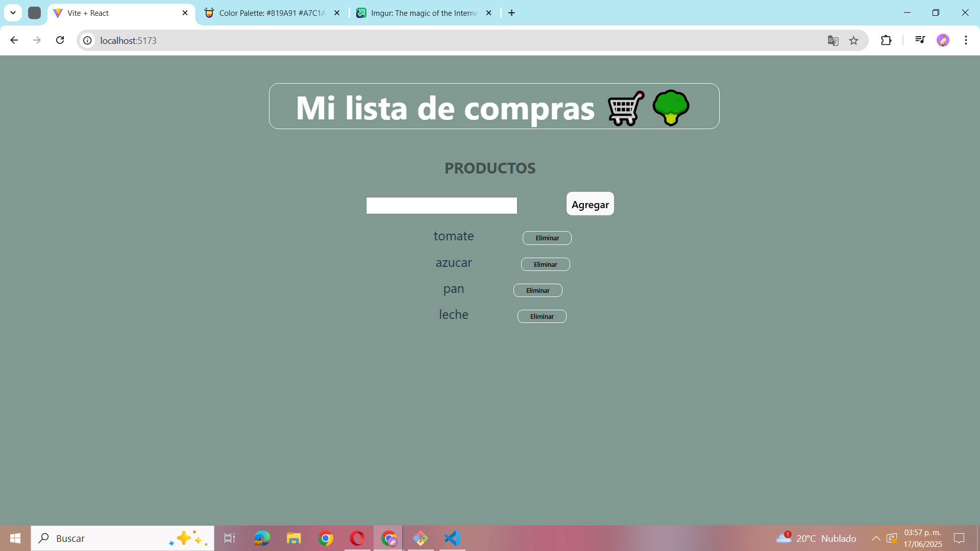
Task: Show hidden system tray icons
Action: click(876, 538)
